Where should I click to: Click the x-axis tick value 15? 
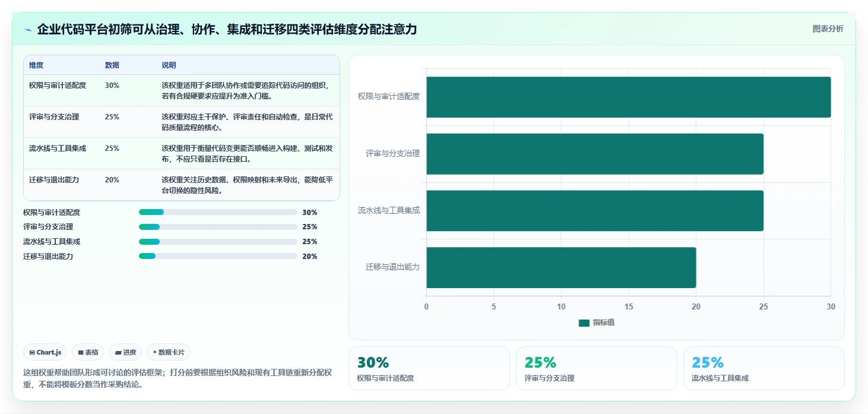pyautogui.click(x=629, y=307)
